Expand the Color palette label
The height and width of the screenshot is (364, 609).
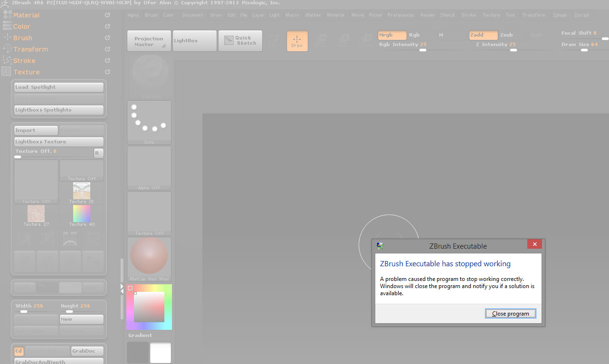(x=21, y=27)
